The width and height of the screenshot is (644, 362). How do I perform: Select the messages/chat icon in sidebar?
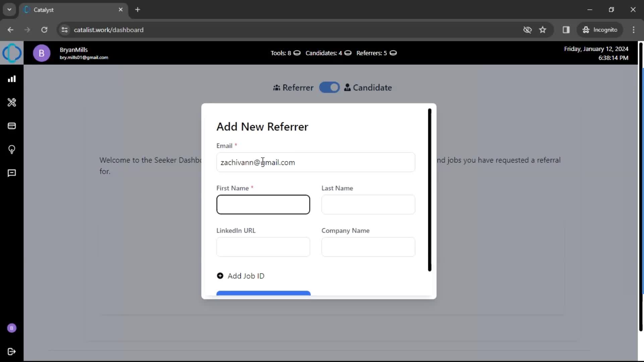click(x=12, y=173)
